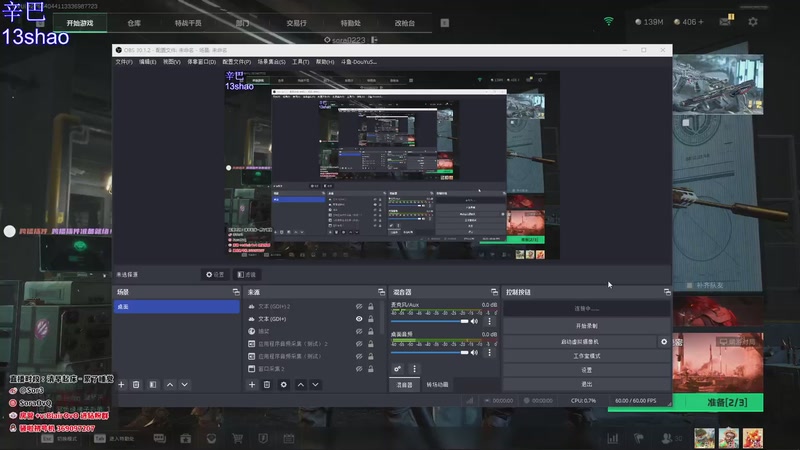Viewport: 800px width, 450px height.
Task: Delete selected scene with trash icon
Action: (x=136, y=385)
